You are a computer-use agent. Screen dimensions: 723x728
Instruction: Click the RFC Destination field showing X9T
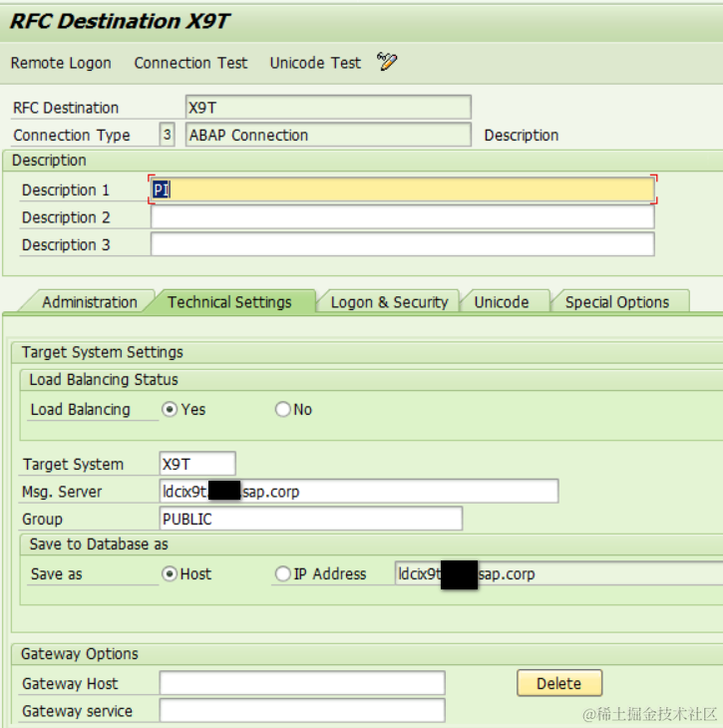click(x=328, y=108)
